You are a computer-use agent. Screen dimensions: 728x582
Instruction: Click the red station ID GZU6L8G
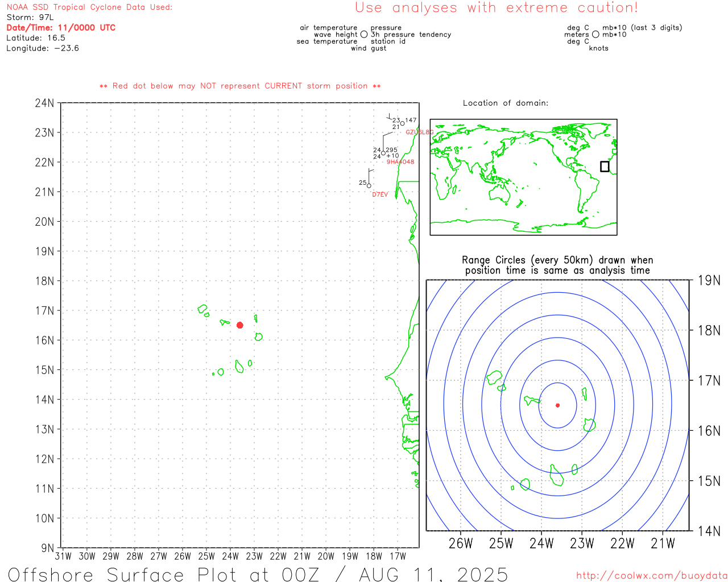coord(420,132)
